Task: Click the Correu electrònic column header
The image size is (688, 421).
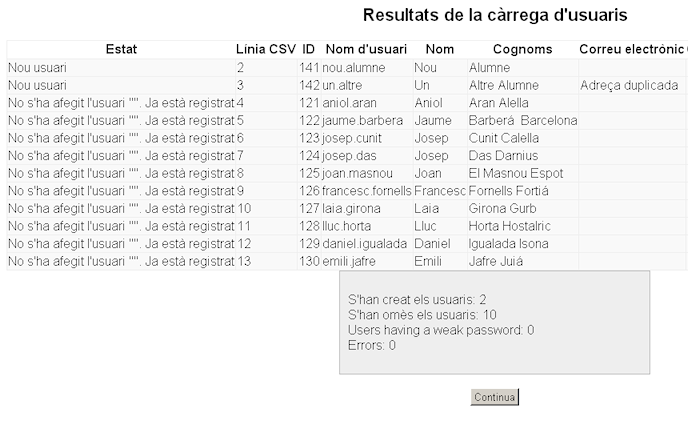Action: (631, 49)
